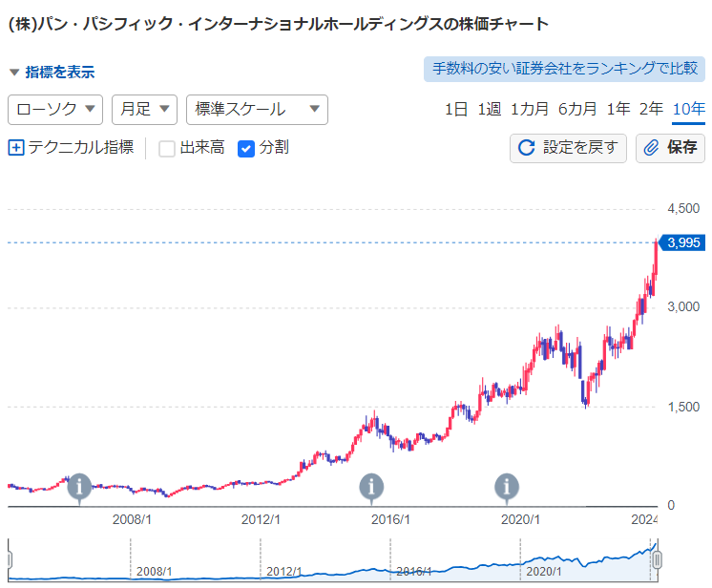Select the 1週 range tab
This screenshot has width=712, height=588.
pyautogui.click(x=489, y=109)
